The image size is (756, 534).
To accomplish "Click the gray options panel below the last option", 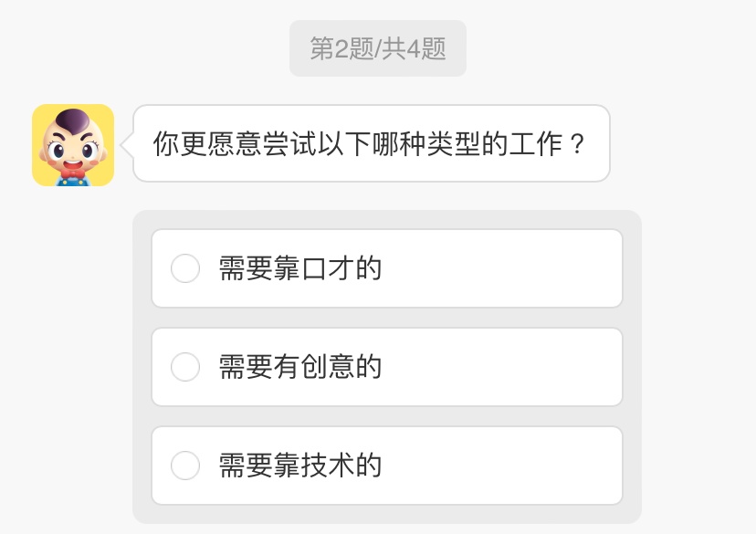I will coord(387,514).
